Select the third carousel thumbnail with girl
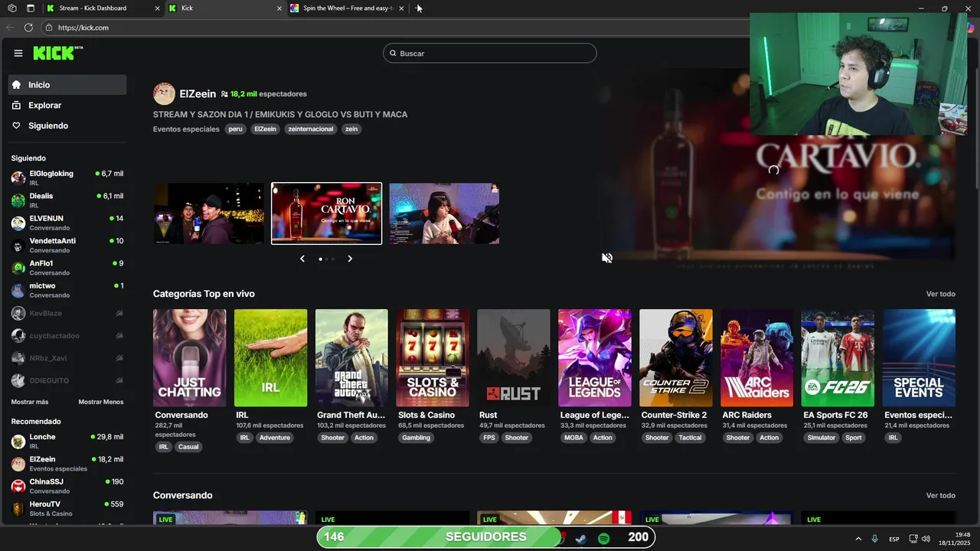The image size is (980, 551). [444, 214]
